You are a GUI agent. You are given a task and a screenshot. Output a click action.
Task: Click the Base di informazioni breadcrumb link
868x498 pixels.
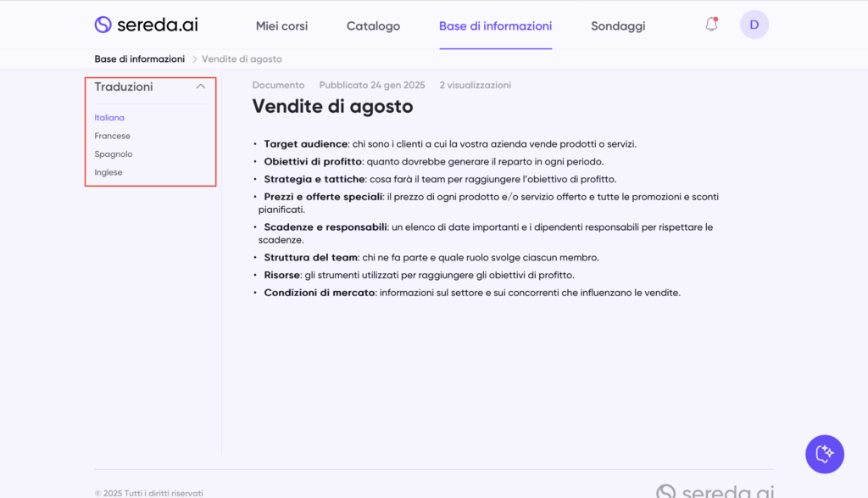pyautogui.click(x=139, y=59)
